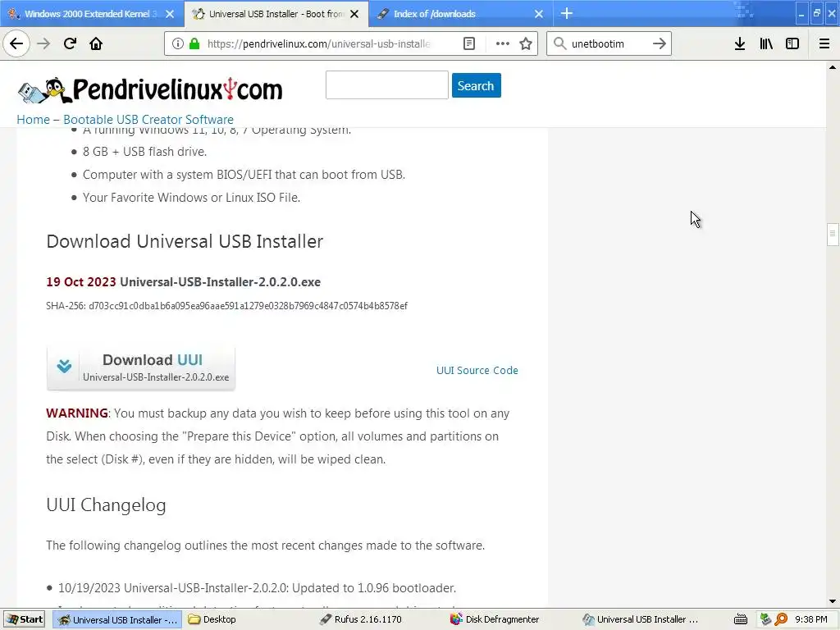Open a new browser tab
Image resolution: width=840 pixels, height=630 pixels.
[x=567, y=13]
